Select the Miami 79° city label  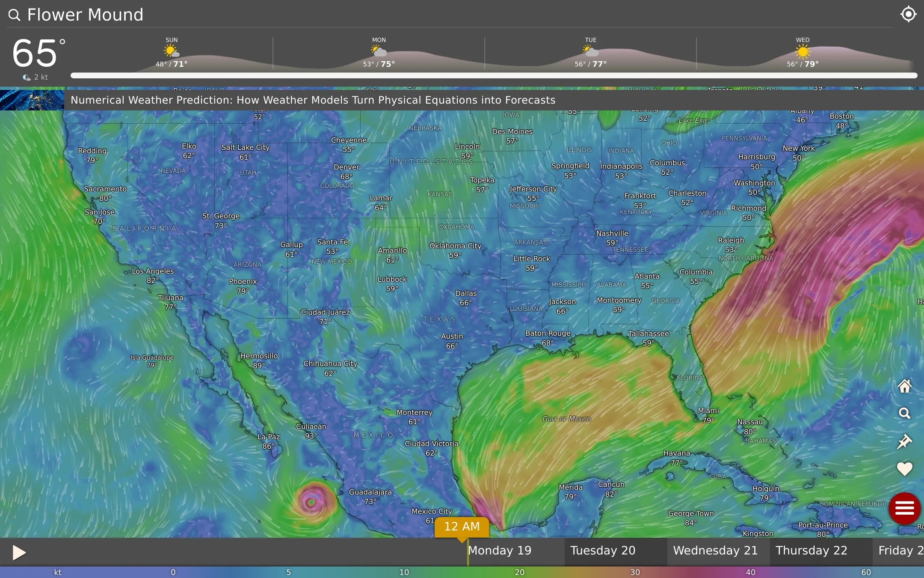pyautogui.click(x=708, y=415)
